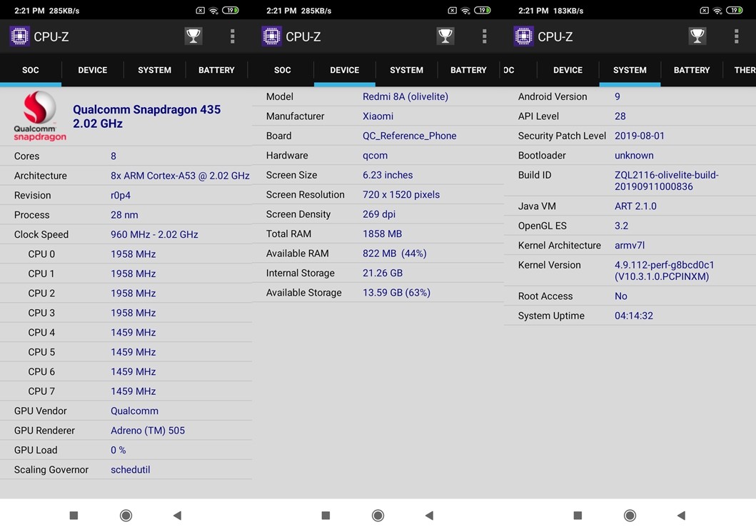
Task: Tap the Security Patch Level value 2019-08-01
Action: (x=640, y=136)
